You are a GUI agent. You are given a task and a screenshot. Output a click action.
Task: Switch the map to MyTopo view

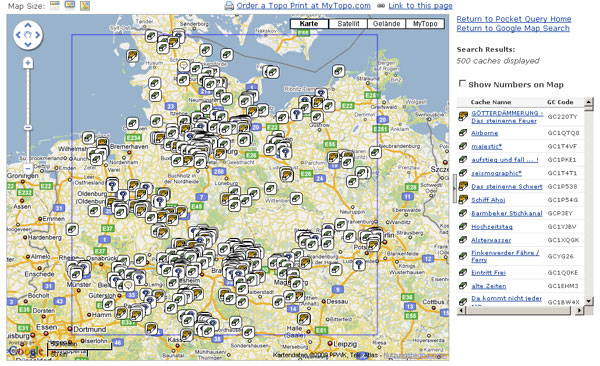[x=425, y=24]
